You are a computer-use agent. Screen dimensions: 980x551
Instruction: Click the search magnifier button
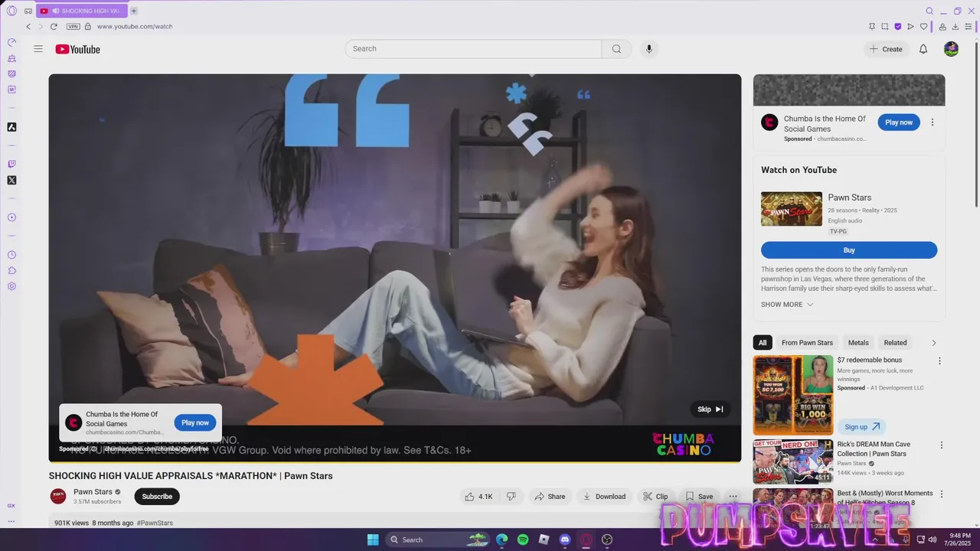coord(616,49)
